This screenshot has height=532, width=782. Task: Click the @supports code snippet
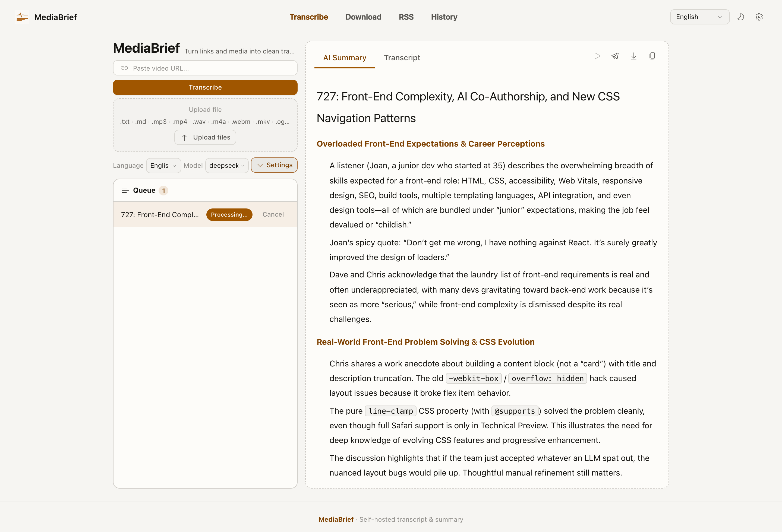515,411
